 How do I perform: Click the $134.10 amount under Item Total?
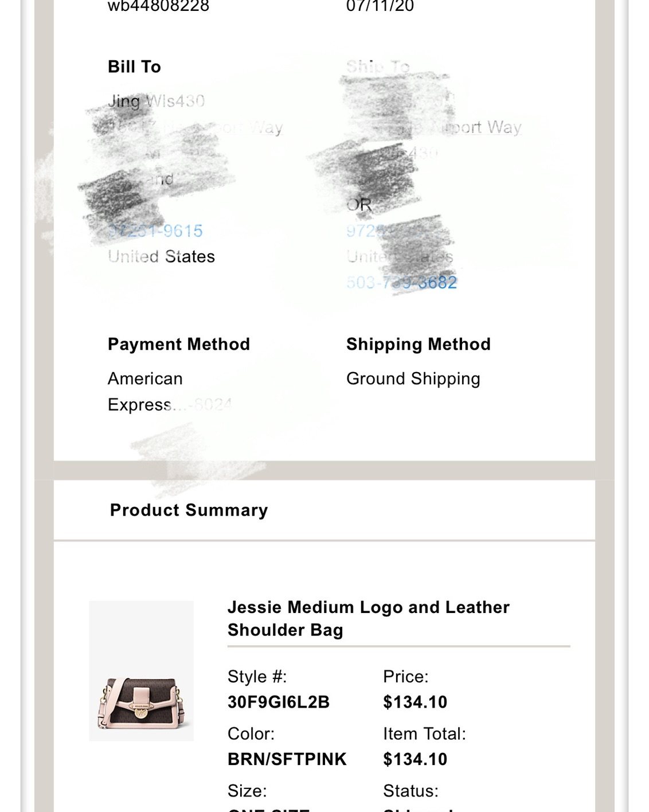(x=415, y=759)
